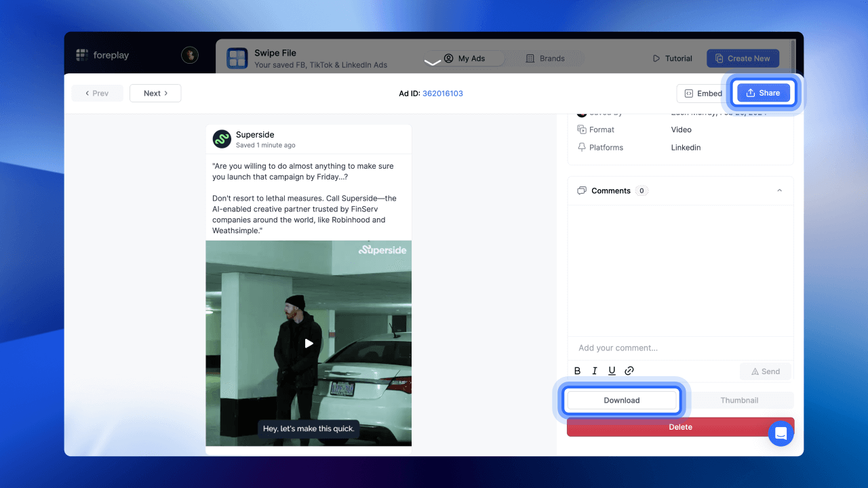Open the Swipe File board icon
Viewport: 868px width, 488px height.
pyautogui.click(x=237, y=58)
